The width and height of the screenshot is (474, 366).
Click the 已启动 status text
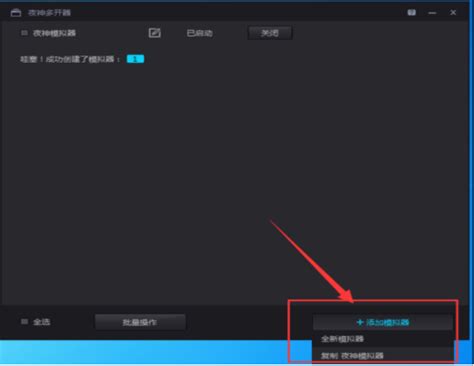(x=200, y=33)
